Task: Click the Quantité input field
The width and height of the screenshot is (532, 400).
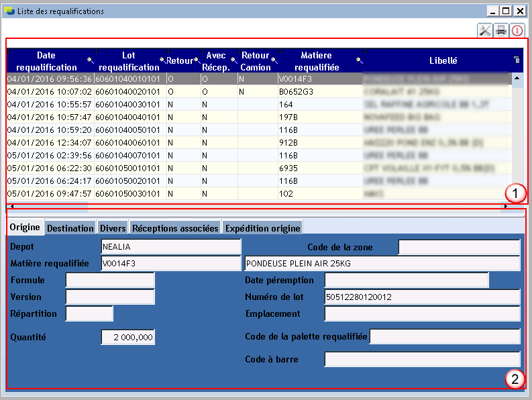Action: (x=127, y=338)
